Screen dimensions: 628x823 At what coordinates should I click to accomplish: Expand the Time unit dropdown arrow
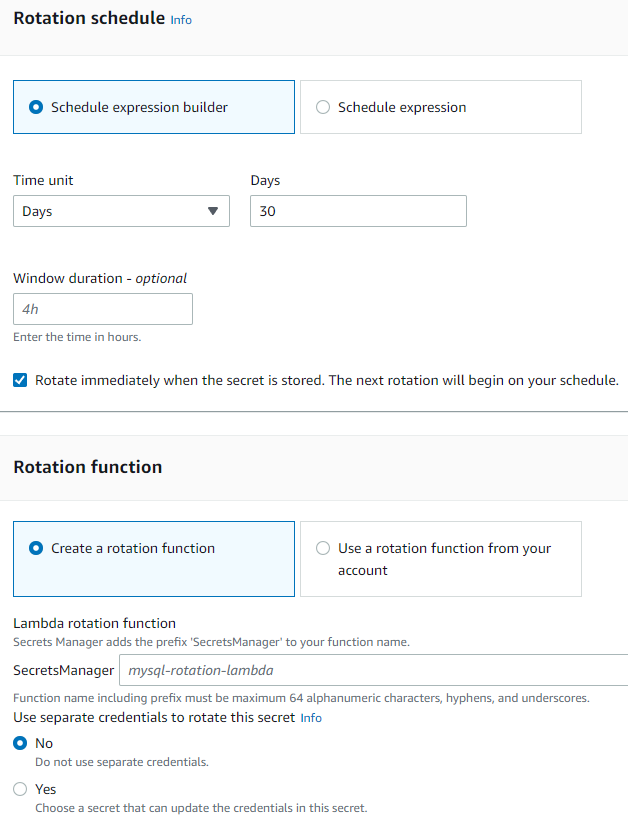(212, 211)
